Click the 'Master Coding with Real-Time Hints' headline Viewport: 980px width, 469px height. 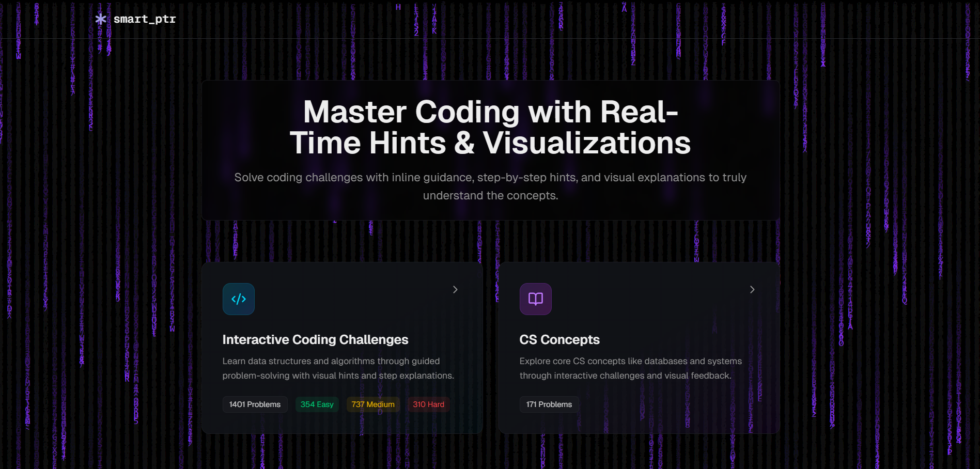click(x=490, y=127)
